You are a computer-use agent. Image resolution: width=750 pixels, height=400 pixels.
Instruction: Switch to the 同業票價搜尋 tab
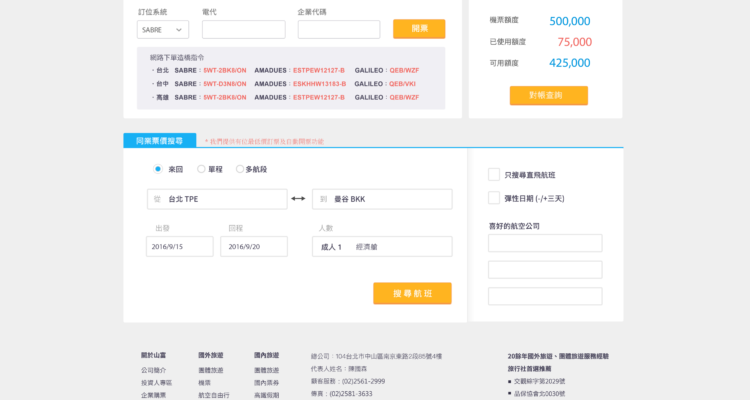159,141
